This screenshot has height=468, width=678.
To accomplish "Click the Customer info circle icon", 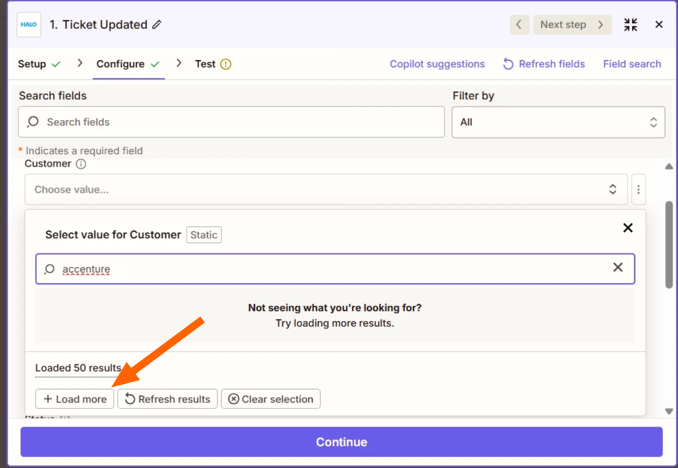I will tap(82, 164).
